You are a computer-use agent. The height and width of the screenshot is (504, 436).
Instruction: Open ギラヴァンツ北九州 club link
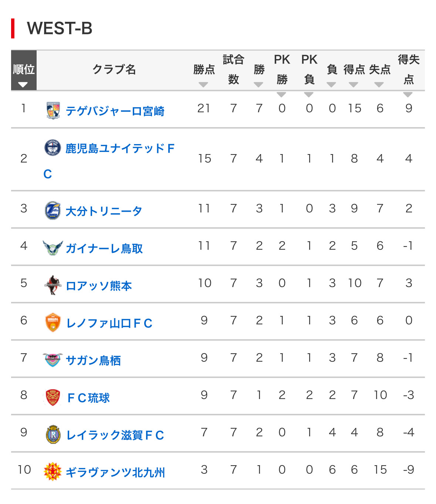115,473
